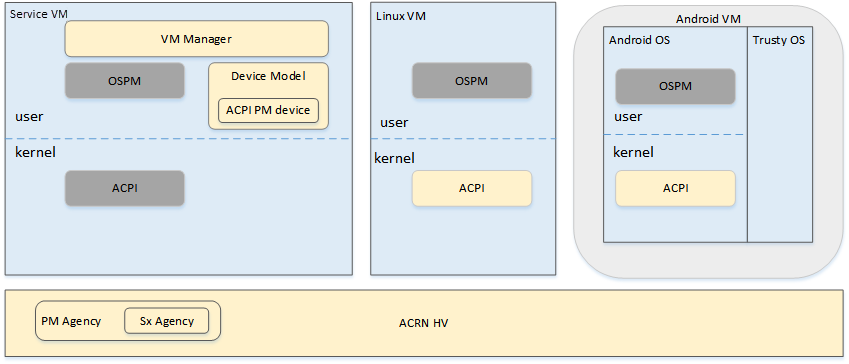Select the OSPM block in Android OS
The height and width of the screenshot is (364, 849).
pos(675,86)
